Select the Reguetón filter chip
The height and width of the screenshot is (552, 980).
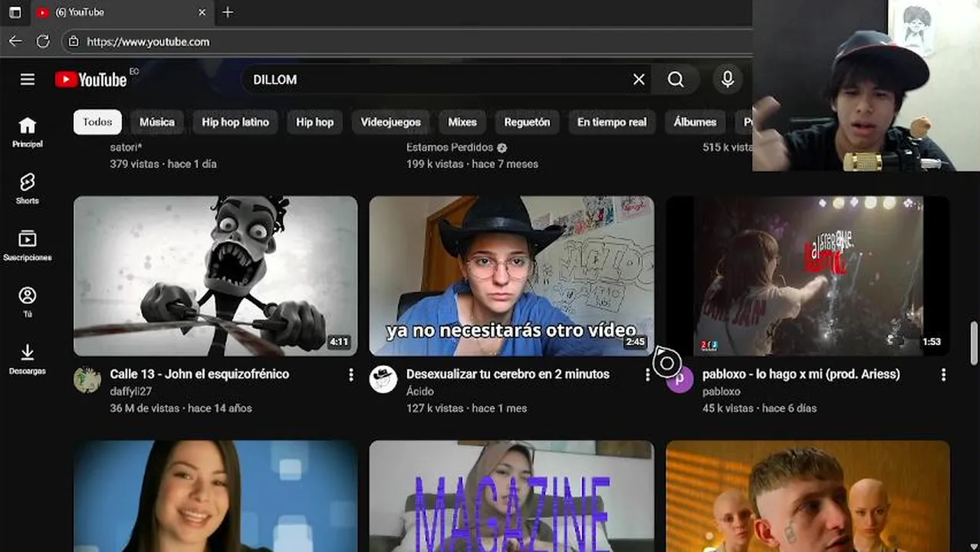527,122
